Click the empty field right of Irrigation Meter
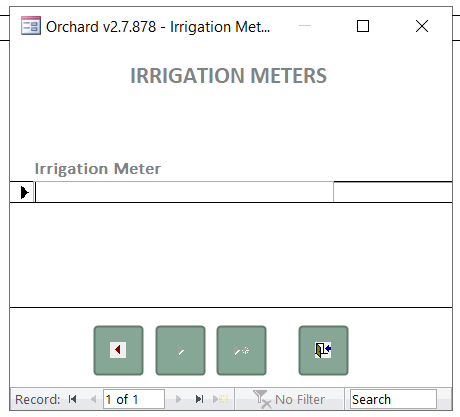 (x=393, y=192)
